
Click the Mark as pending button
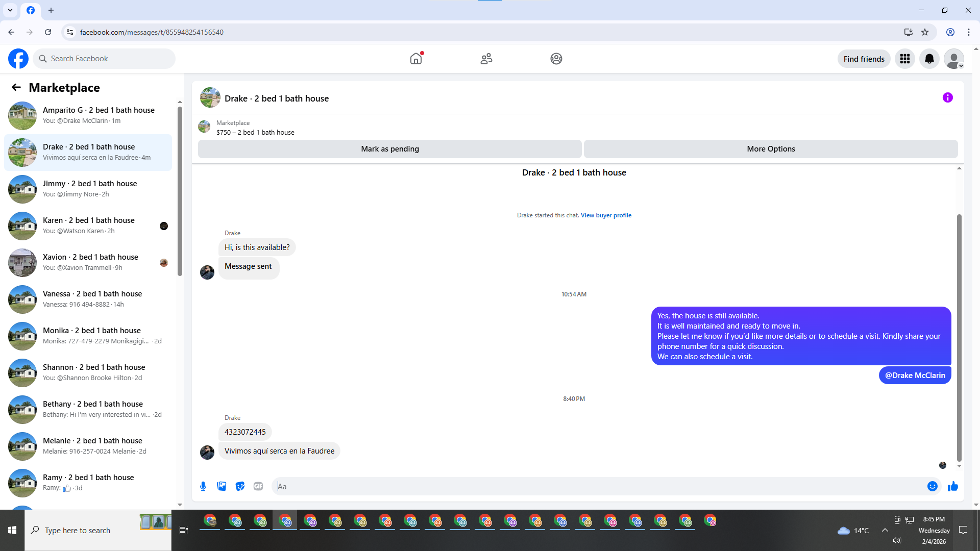tap(389, 149)
